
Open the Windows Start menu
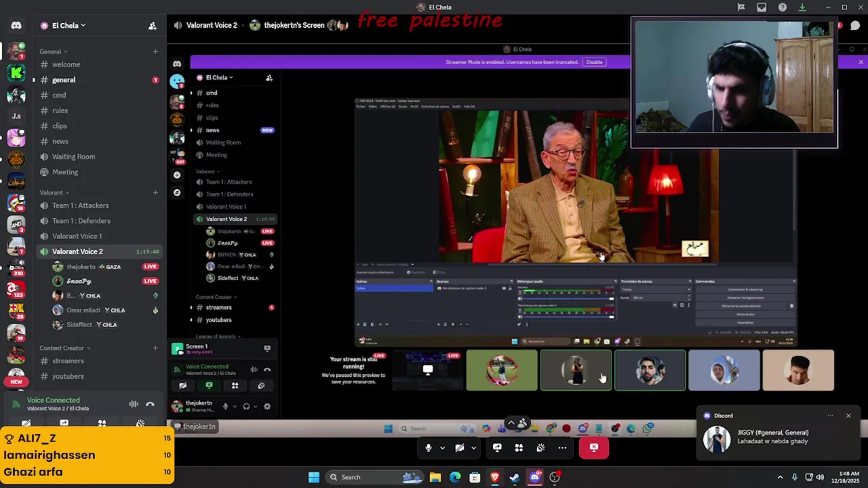tap(314, 477)
